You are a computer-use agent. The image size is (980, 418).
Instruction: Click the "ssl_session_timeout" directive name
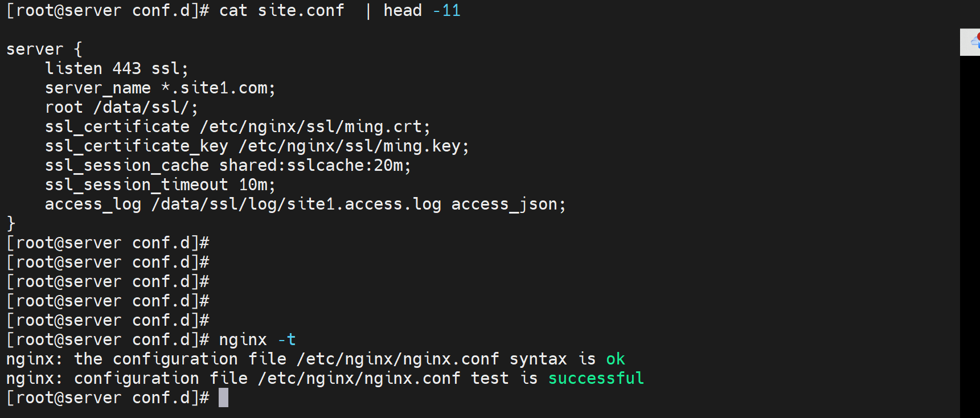point(136,185)
